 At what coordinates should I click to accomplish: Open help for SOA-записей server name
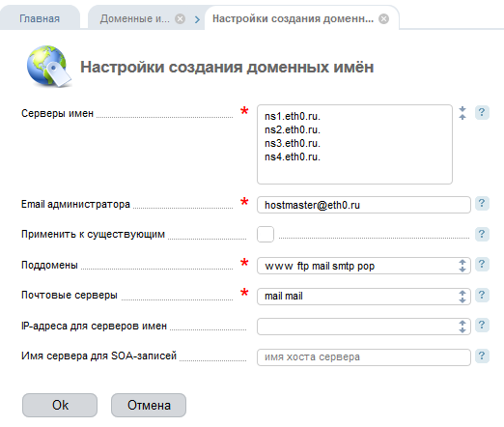[482, 356]
